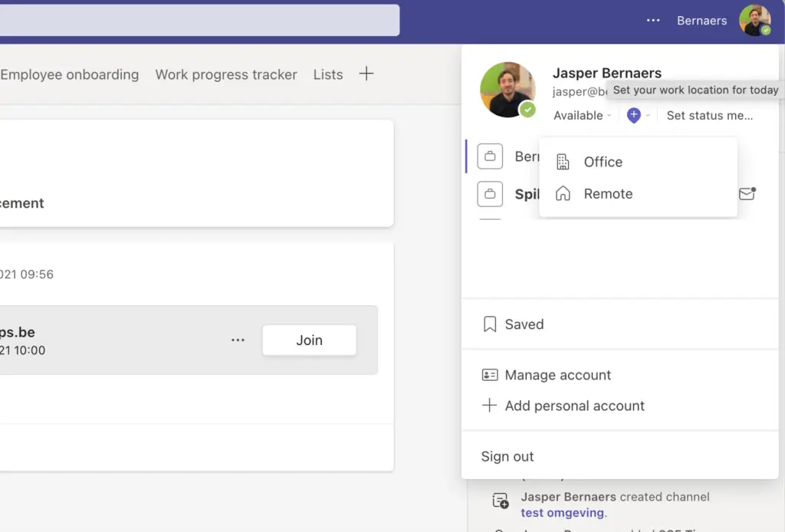785x532 pixels.
Task: Open the more options ellipsis in title bar
Action: [653, 21]
